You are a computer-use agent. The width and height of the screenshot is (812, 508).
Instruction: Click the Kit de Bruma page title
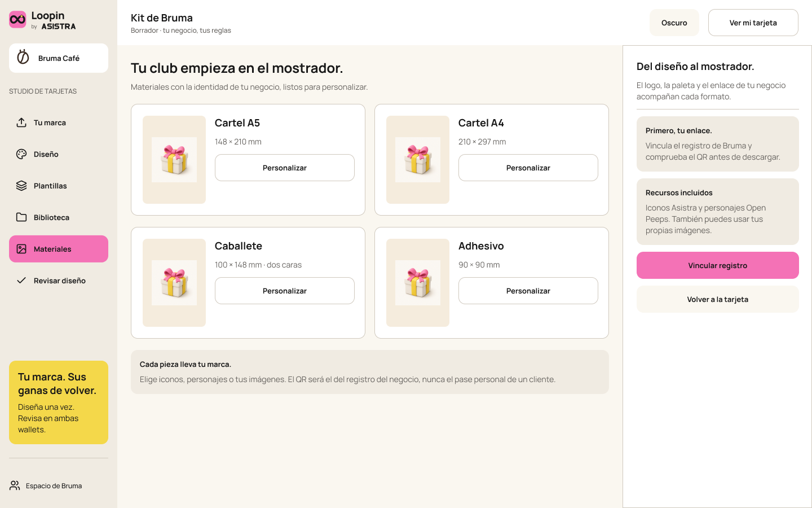[x=162, y=18]
